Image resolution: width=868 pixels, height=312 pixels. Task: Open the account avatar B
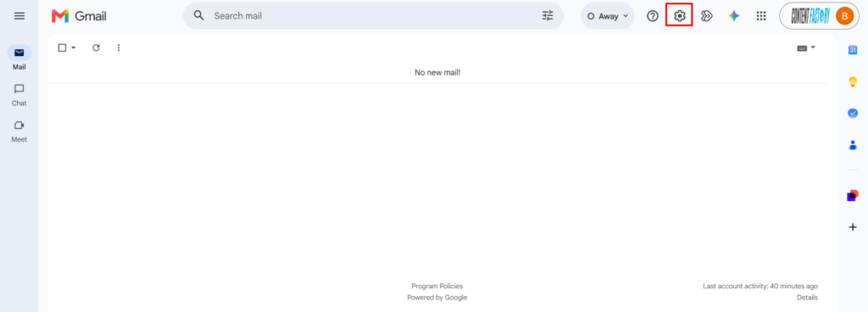point(844,16)
